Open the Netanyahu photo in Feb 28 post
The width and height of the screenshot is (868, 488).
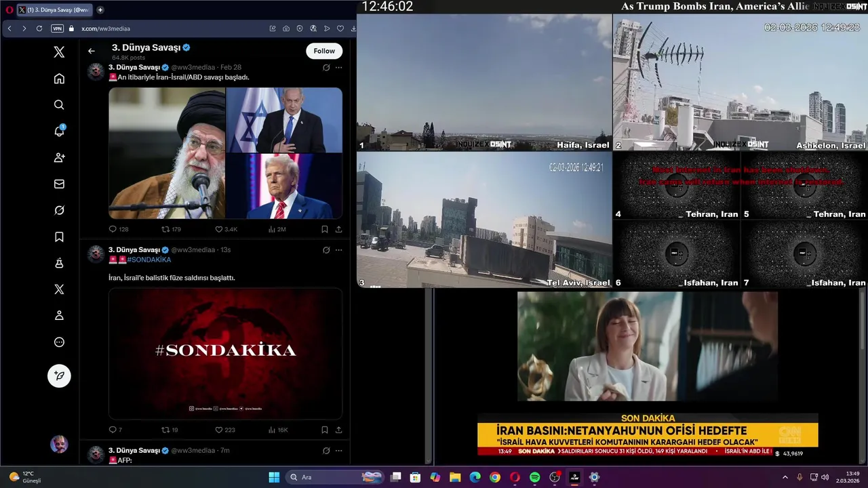[x=284, y=120]
